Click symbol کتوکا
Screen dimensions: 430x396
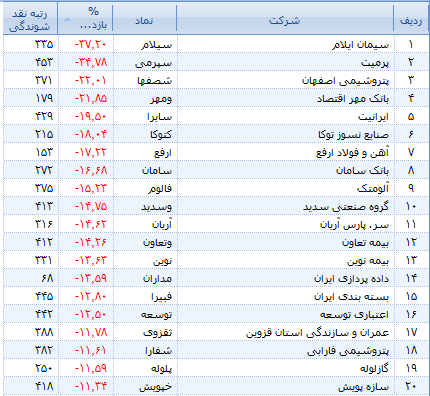click(x=161, y=135)
